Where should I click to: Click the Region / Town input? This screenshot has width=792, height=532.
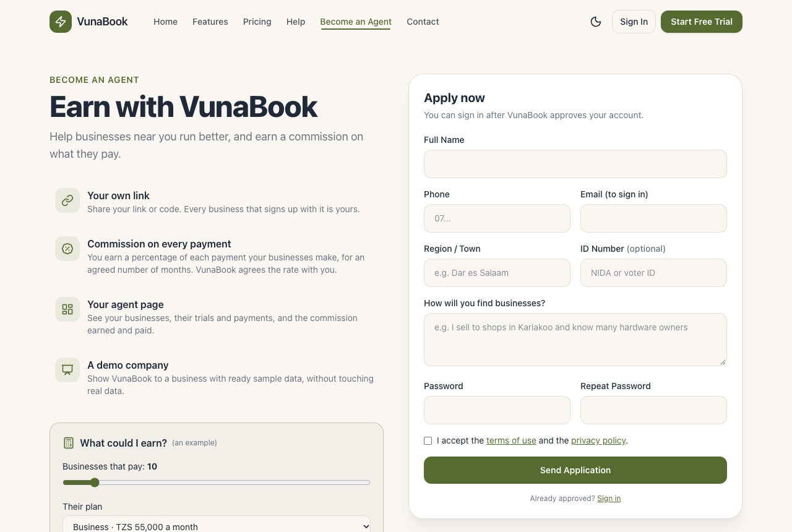click(497, 273)
